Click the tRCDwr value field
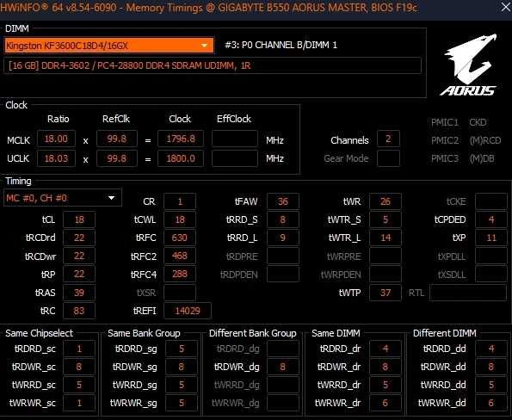The width and height of the screenshot is (512, 420). pos(79,256)
